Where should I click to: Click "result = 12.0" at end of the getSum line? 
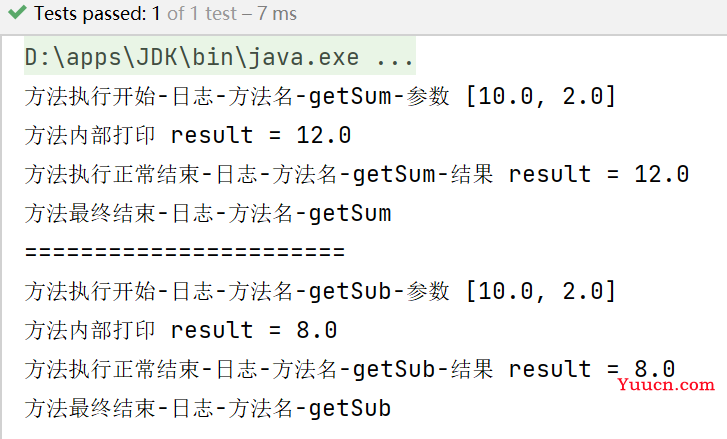click(598, 174)
